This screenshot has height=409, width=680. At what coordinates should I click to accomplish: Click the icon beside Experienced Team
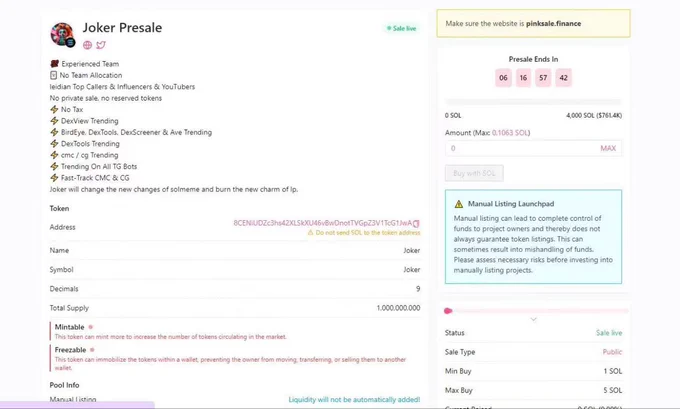click(54, 64)
